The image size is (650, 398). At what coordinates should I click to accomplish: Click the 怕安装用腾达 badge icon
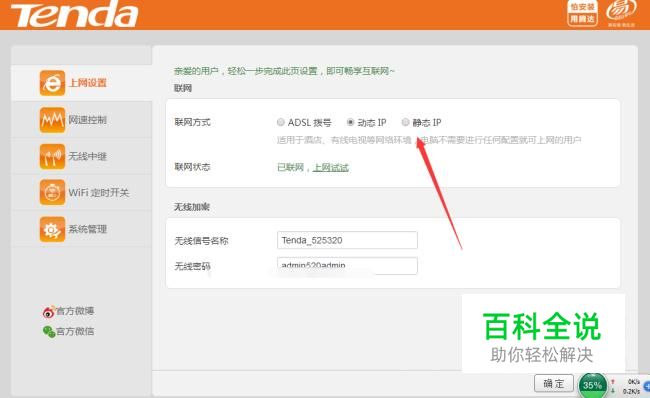[x=582, y=13]
